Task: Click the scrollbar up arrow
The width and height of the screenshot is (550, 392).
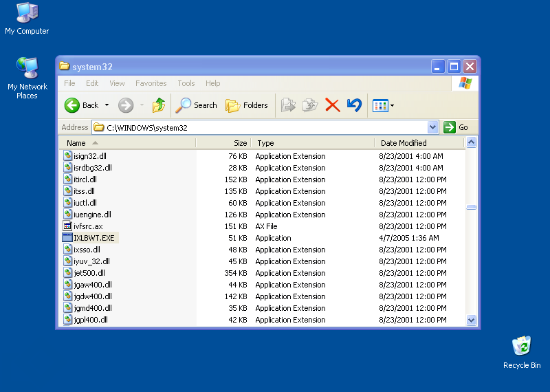Action: tap(471, 142)
